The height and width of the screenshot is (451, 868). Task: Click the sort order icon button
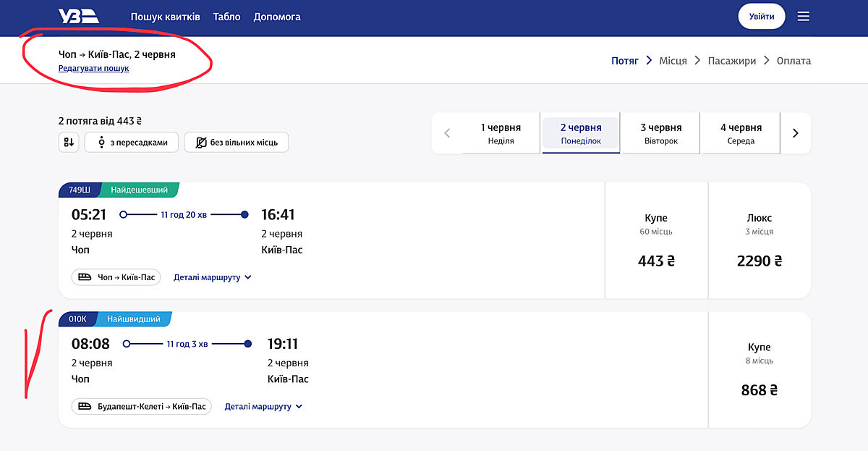pos(69,143)
